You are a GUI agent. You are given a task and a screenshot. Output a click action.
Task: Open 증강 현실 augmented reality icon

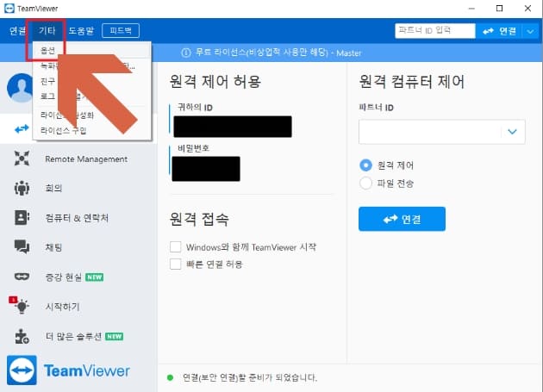coord(22,277)
